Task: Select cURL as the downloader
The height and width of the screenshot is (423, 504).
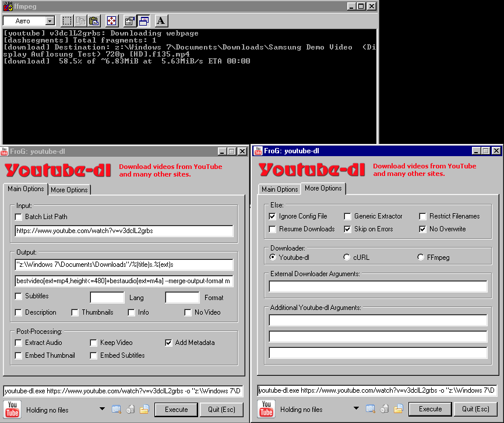Action: (x=347, y=257)
